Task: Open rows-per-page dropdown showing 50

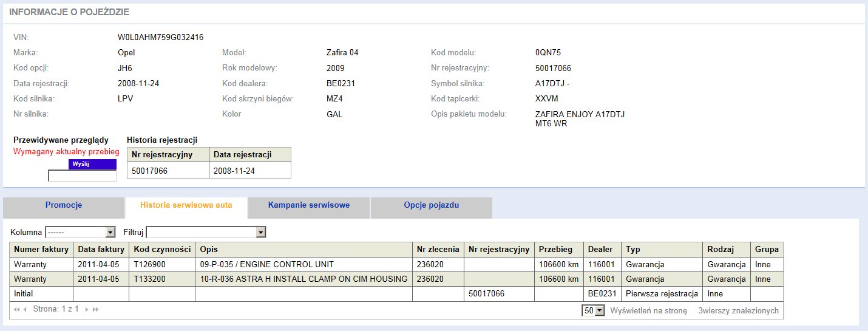Action: 593,310
